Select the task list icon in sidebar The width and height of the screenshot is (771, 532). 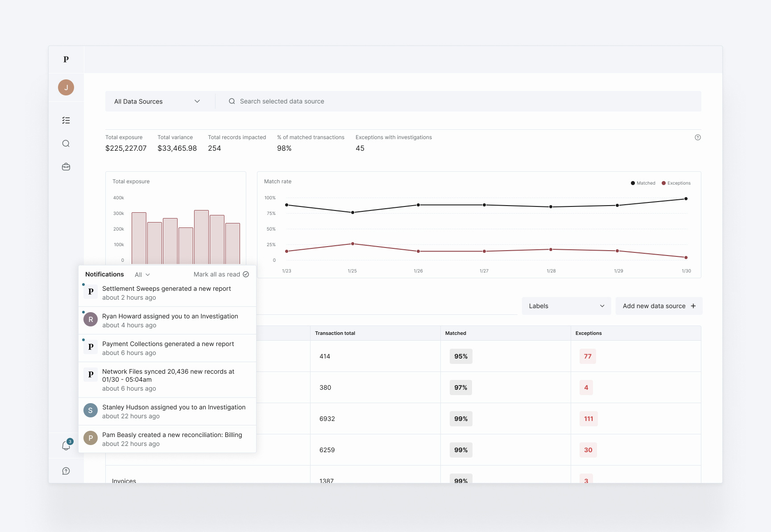coord(66,120)
